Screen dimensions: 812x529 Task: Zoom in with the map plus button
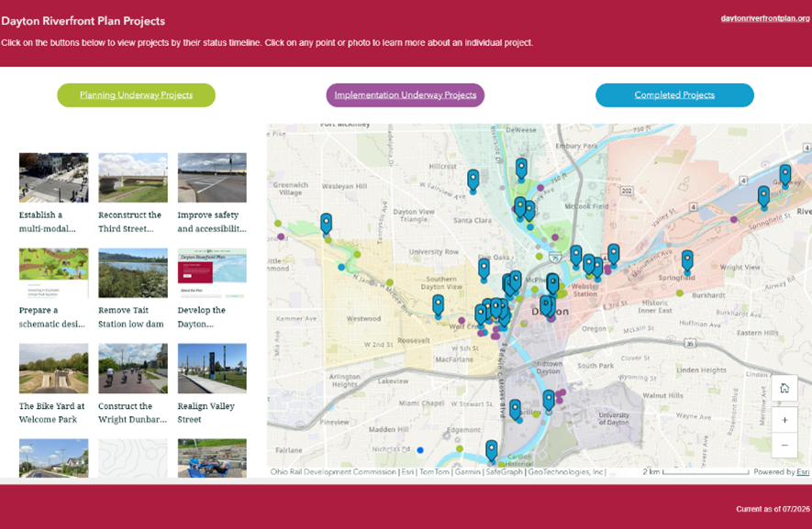click(784, 420)
